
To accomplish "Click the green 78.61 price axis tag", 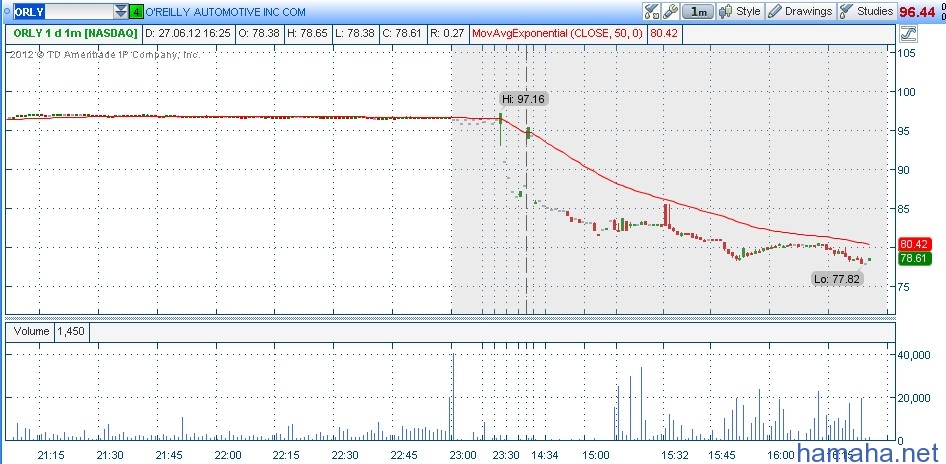I will tap(915, 259).
